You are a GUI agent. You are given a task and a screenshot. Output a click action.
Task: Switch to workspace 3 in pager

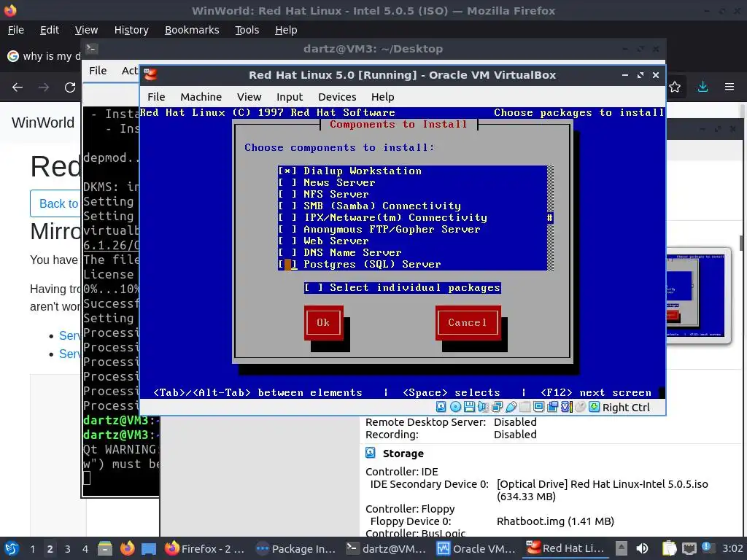pyautogui.click(x=68, y=548)
